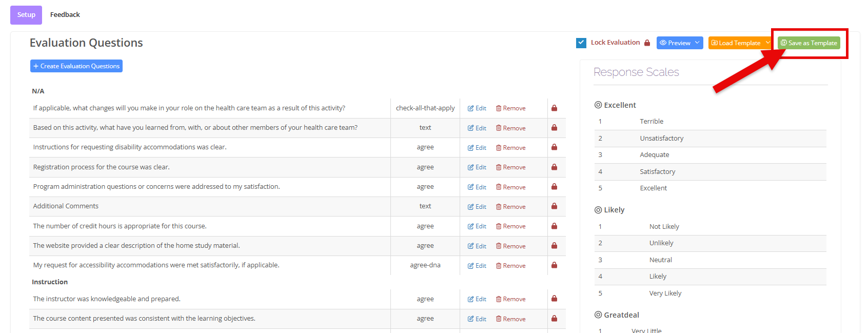Screen dimensions: 868x333
Task: Select the Excellent response scale heading
Action: coord(615,105)
